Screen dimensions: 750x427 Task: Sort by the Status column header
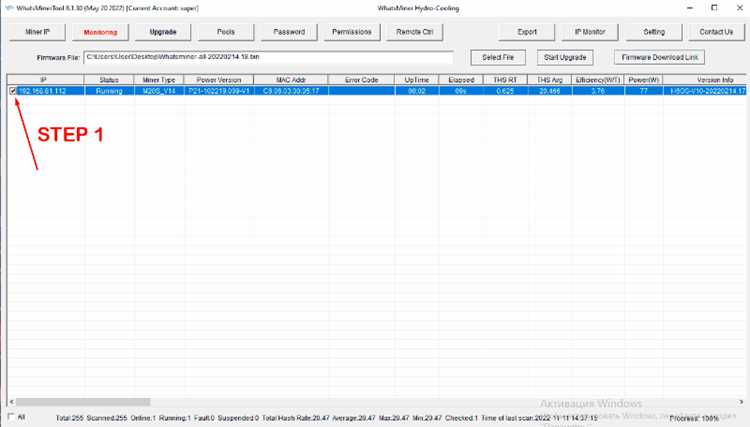click(109, 80)
